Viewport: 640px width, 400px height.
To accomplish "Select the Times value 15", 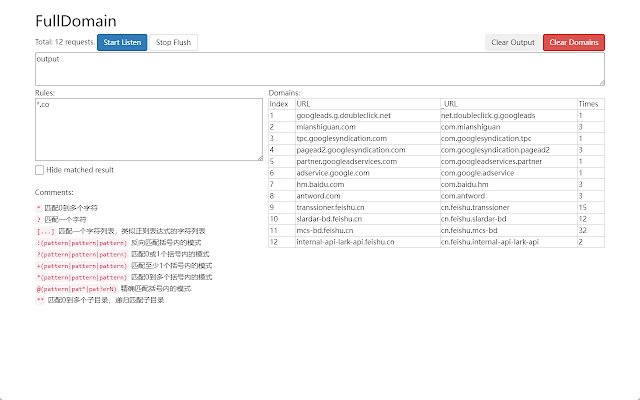I will 591,207.
